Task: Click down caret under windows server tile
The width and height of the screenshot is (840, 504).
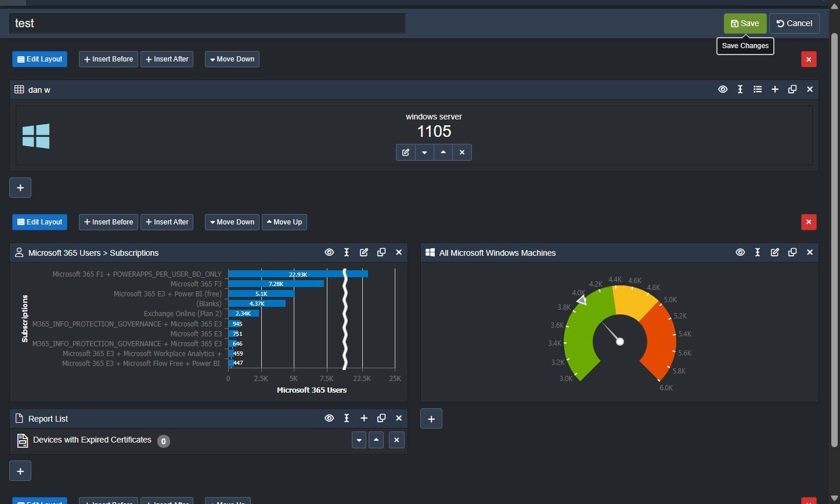Action: pos(424,153)
